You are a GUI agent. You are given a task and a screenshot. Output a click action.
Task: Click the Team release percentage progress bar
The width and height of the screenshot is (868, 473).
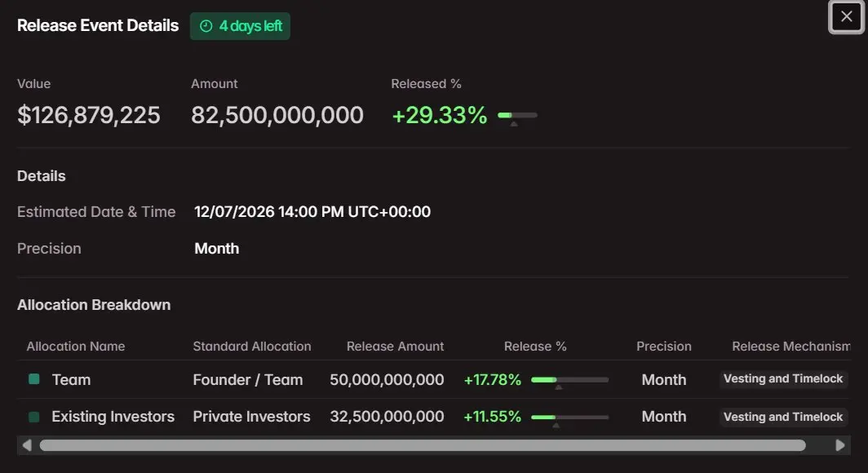coord(569,379)
